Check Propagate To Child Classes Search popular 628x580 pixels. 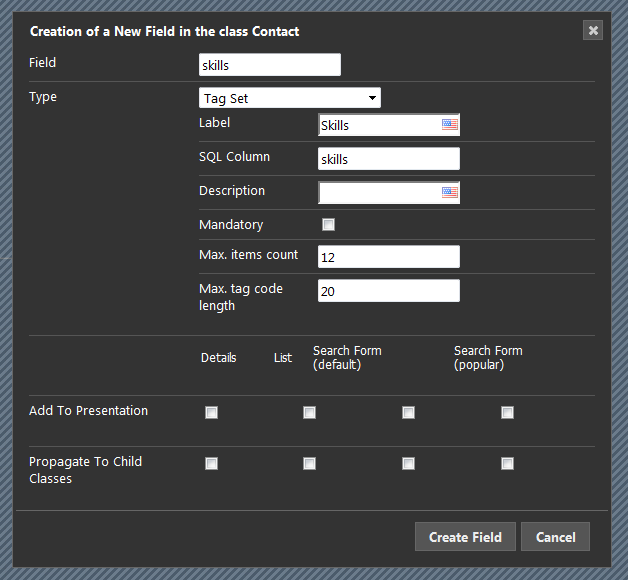pyautogui.click(x=507, y=463)
